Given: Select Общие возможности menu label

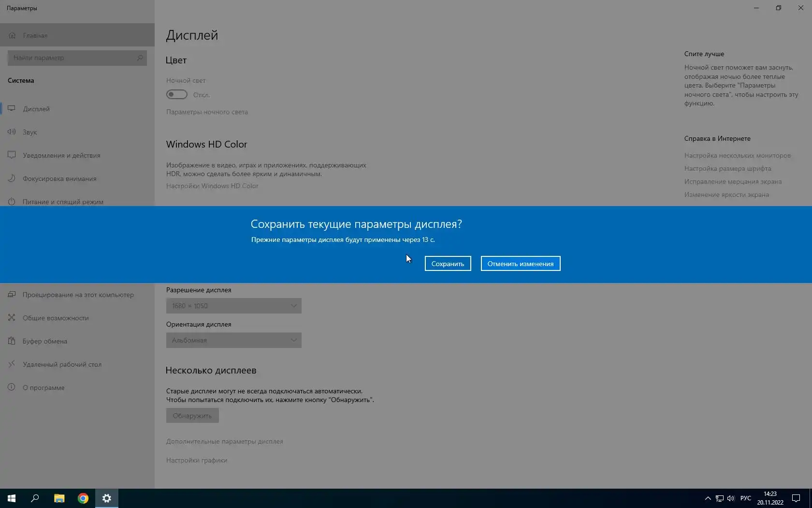Looking at the screenshot, I should [56, 318].
